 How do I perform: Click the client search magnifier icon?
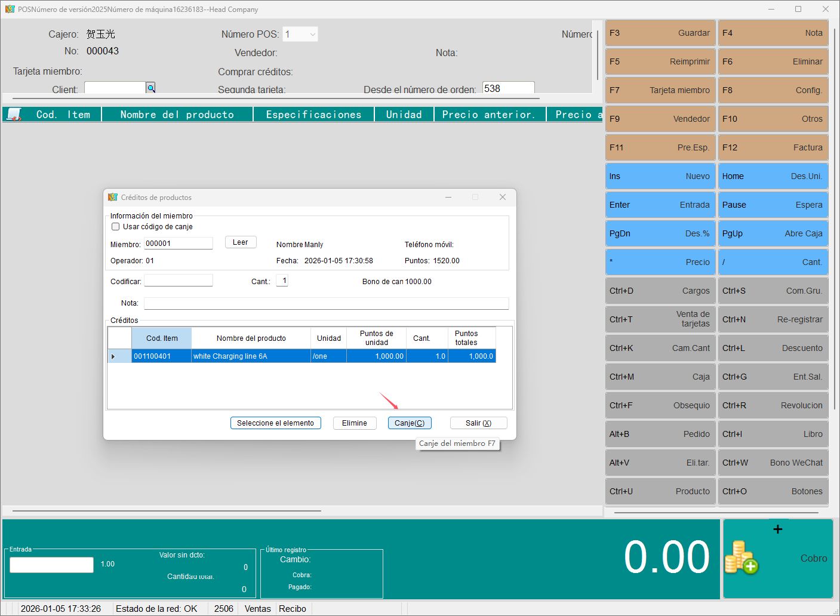[x=151, y=88]
